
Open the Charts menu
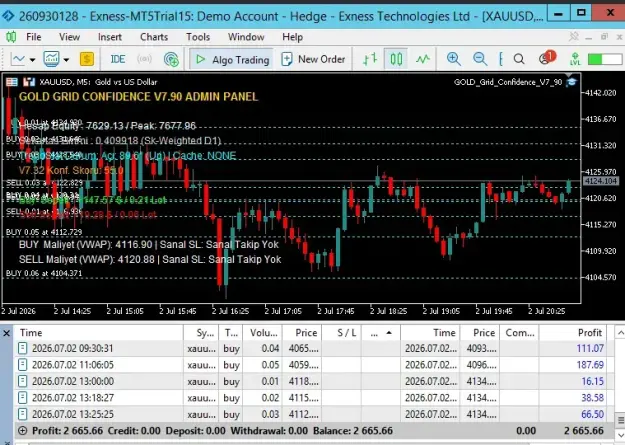tap(154, 37)
